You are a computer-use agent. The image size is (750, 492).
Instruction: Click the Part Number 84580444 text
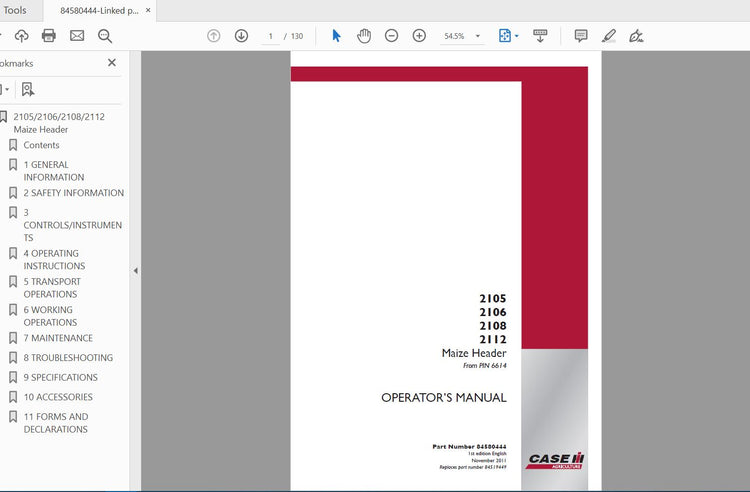pos(469,447)
